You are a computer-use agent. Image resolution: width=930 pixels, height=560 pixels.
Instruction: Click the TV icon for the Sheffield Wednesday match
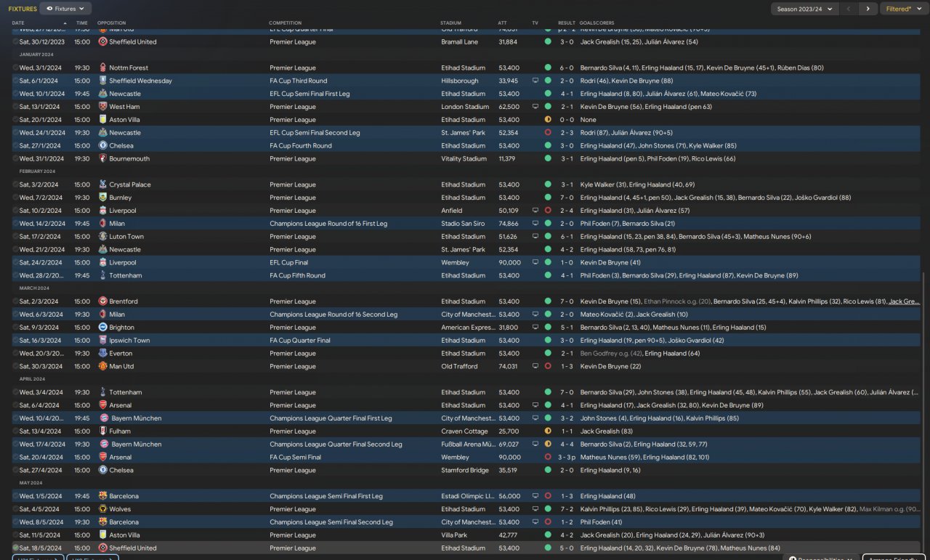[535, 81]
